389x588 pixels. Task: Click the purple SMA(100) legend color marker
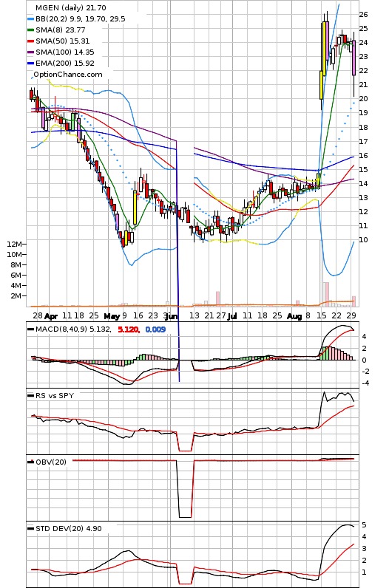pyautogui.click(x=31, y=52)
